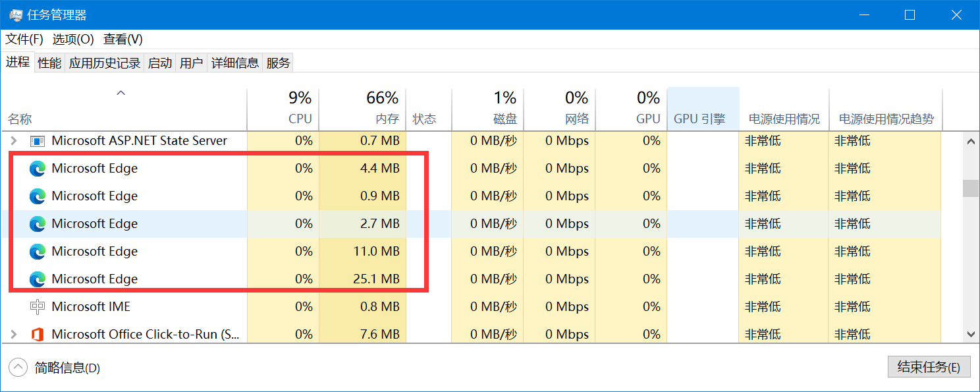Click the 11.0 MB memory value
Image resolution: width=980 pixels, height=392 pixels.
377,251
